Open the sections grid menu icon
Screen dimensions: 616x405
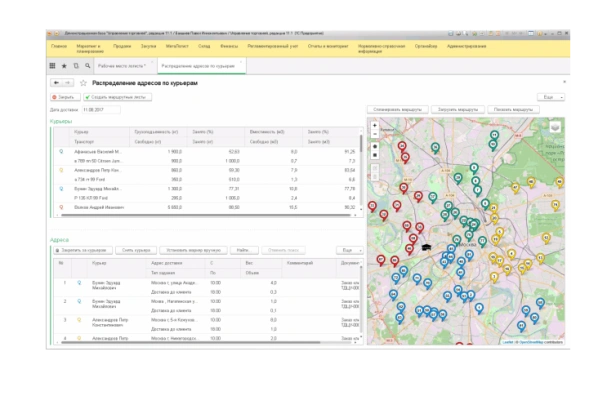(x=53, y=66)
